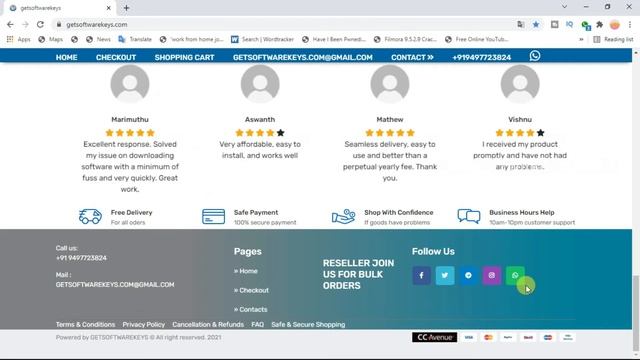The image size is (640, 360).
Task: Reload the page with refresh icon
Action: click(40, 24)
